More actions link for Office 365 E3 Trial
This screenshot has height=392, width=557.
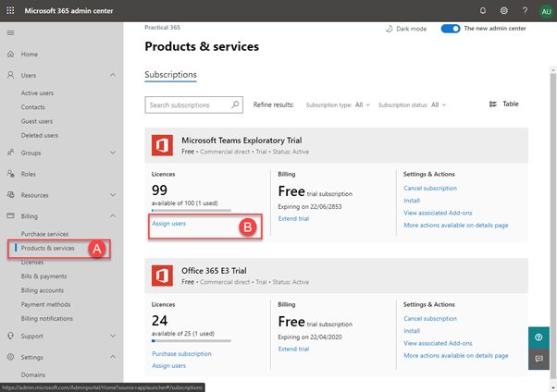click(x=456, y=356)
